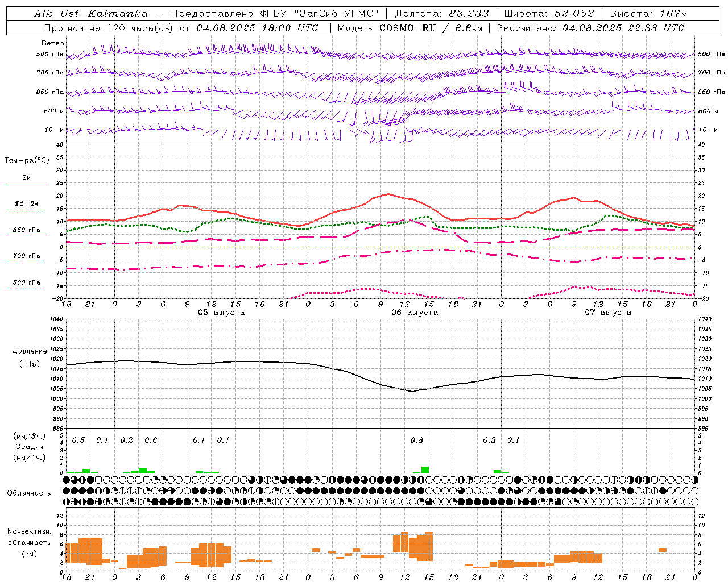Click the '07 августа' date label

[608, 313]
